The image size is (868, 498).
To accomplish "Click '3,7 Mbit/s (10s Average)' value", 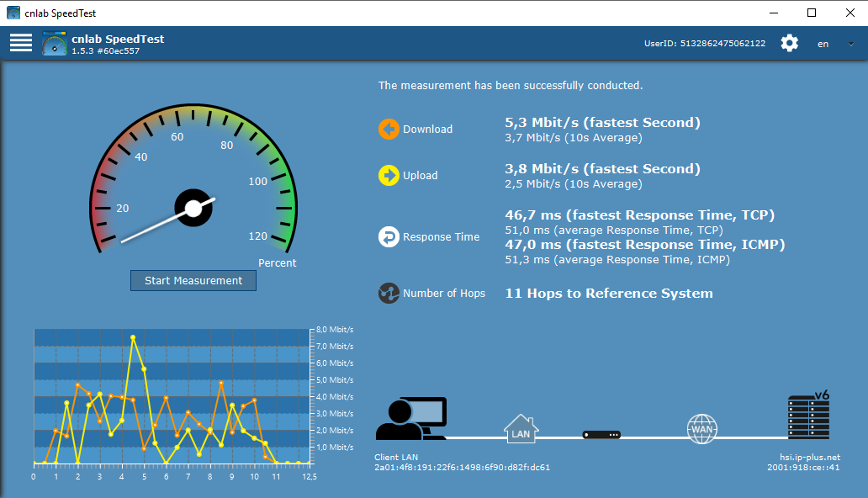I will coord(574,138).
